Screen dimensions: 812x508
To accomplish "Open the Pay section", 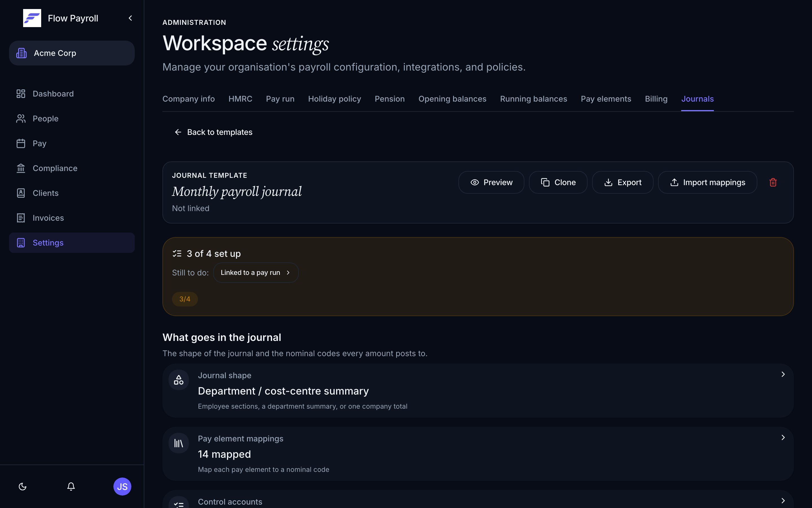I will (72, 143).
